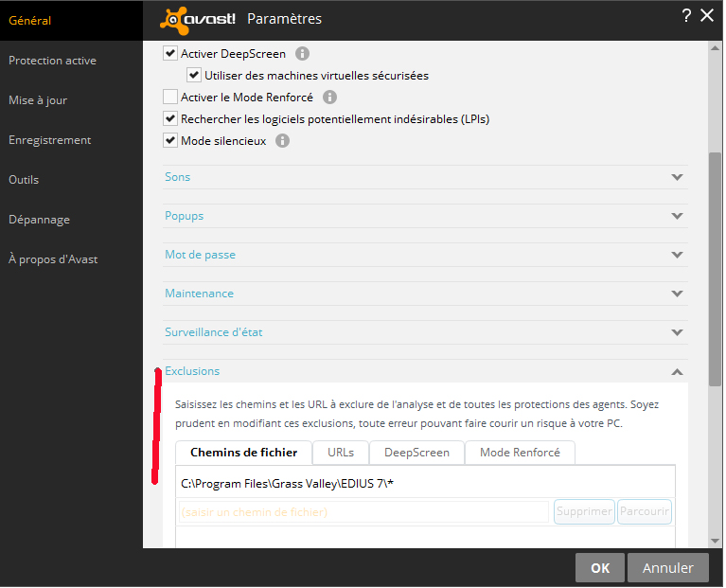The height and width of the screenshot is (588, 726).
Task: Select the EDIUS 7 exclusion path entry
Action: coord(426,484)
